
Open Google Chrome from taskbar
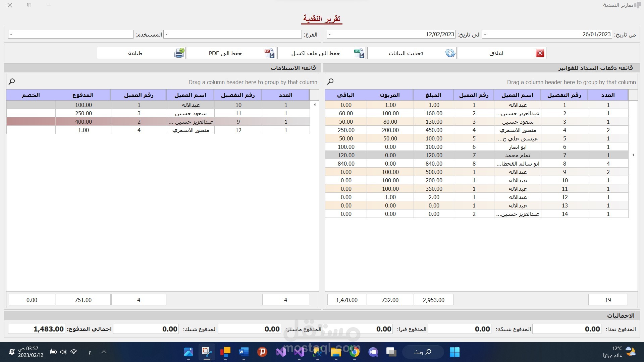354,352
